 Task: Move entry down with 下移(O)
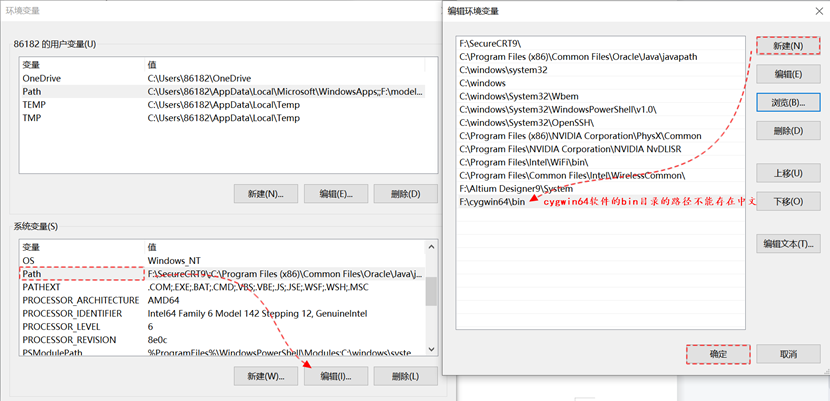pos(788,201)
